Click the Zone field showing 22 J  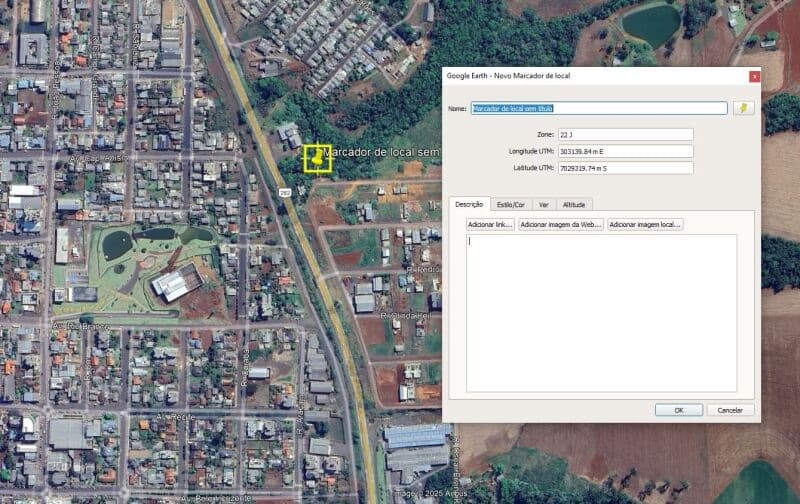click(x=626, y=135)
